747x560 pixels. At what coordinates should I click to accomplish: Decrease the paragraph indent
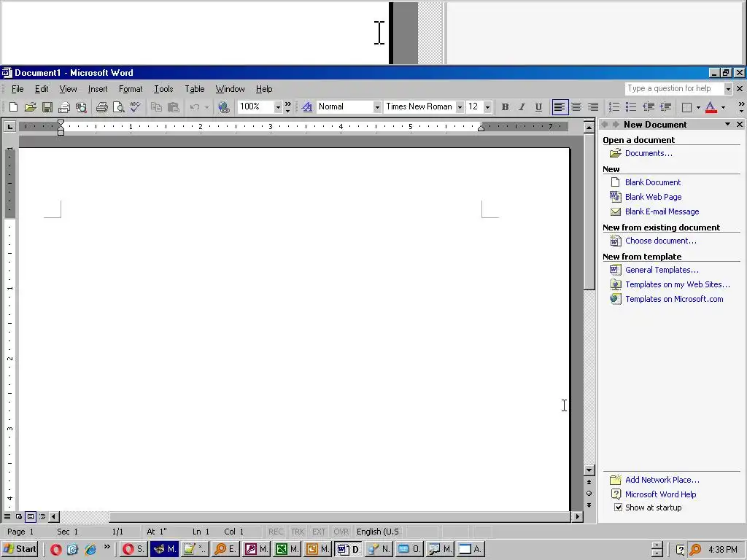(x=649, y=107)
